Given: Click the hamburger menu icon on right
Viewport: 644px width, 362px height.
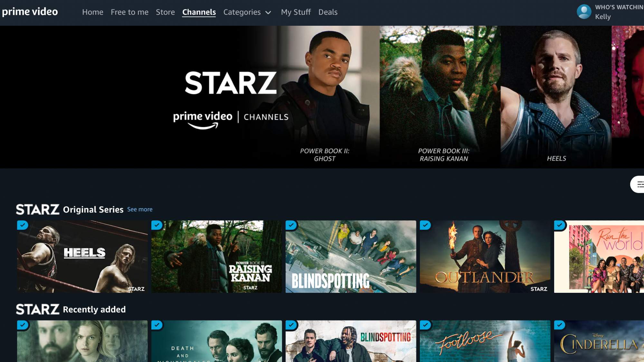Looking at the screenshot, I should [x=639, y=184].
